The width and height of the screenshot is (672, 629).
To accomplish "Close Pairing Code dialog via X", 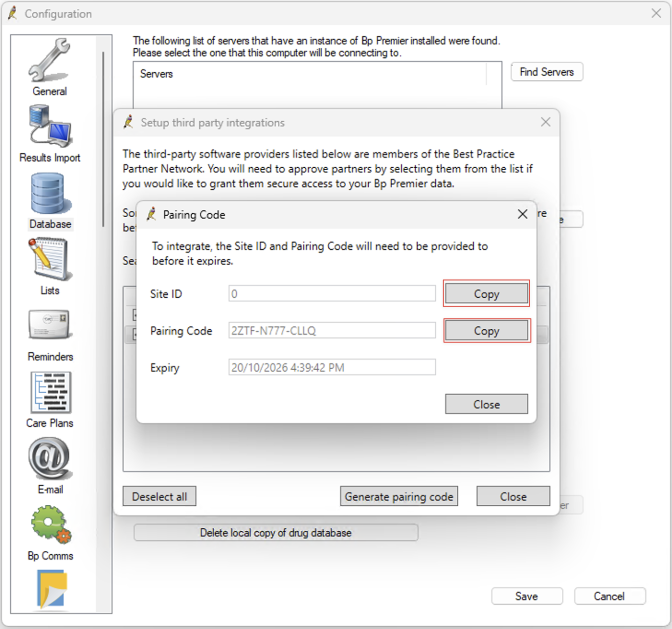I will pyautogui.click(x=522, y=214).
